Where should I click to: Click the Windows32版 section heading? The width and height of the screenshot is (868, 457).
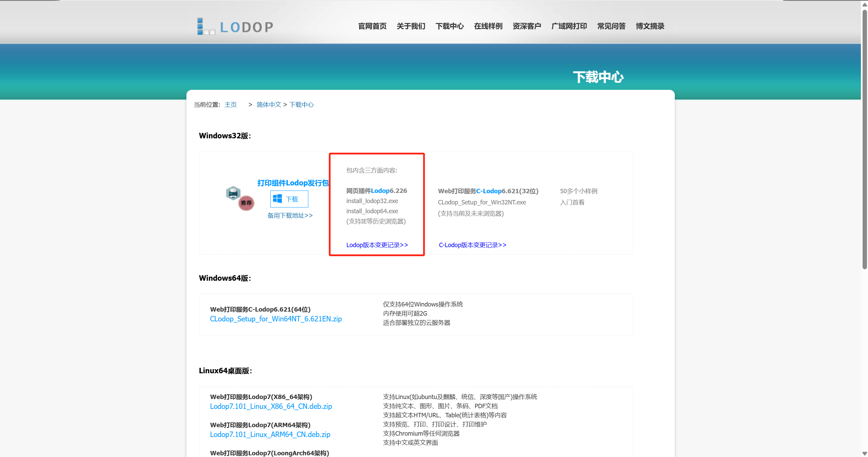pyautogui.click(x=225, y=136)
